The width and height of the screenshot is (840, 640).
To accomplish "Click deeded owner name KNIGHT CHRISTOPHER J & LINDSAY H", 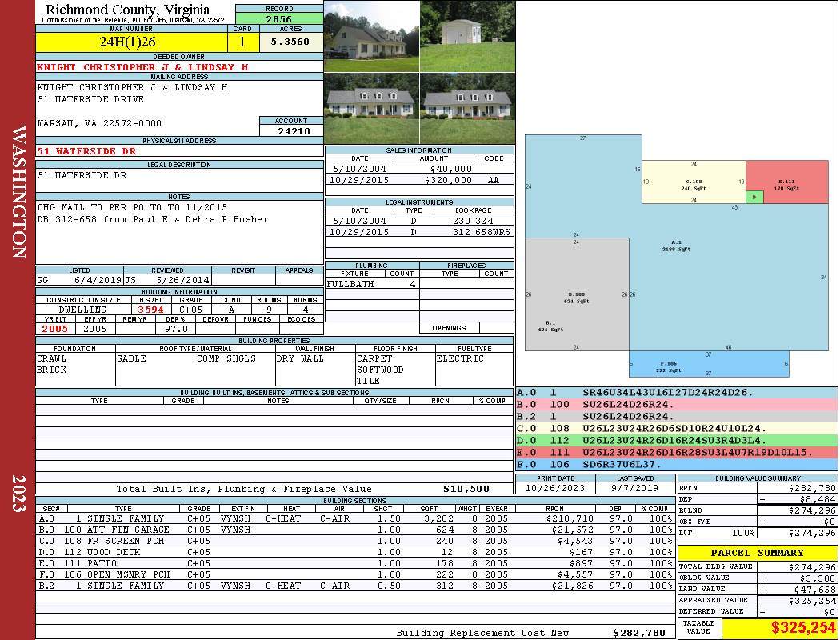I will pos(142,67).
